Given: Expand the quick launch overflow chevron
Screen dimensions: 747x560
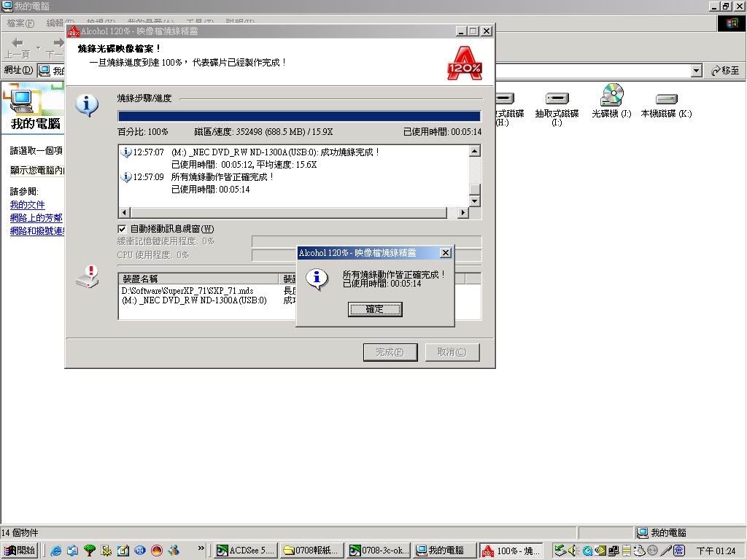Looking at the screenshot, I should tap(201, 548).
